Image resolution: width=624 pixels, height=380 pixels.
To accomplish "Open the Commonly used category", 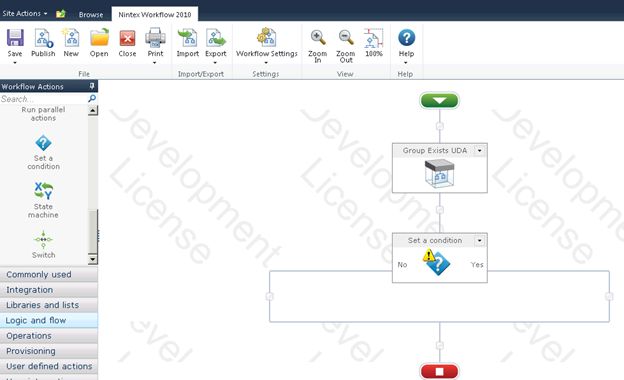I will coord(49,275).
